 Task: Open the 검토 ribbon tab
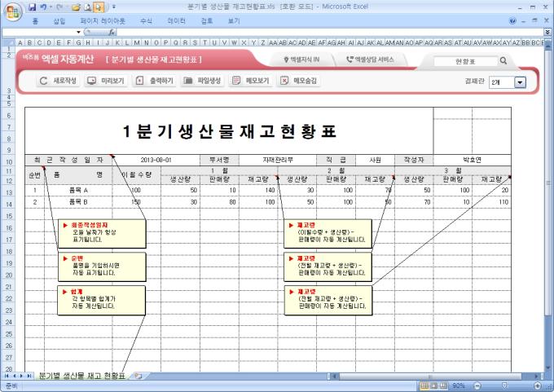tap(207, 21)
